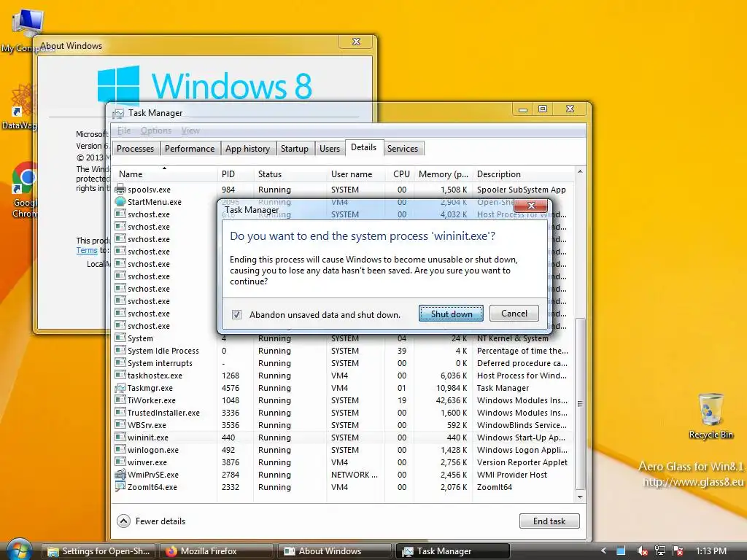Switch to the Processes tab
Image resolution: width=747 pixels, height=560 pixels.
[135, 149]
